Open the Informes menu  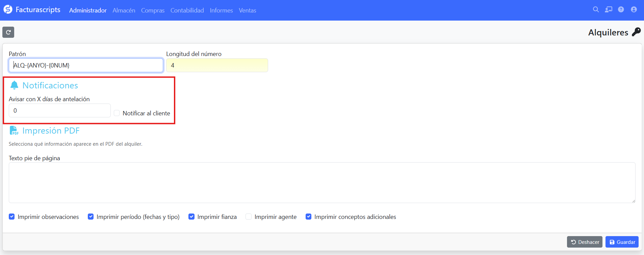(x=221, y=10)
